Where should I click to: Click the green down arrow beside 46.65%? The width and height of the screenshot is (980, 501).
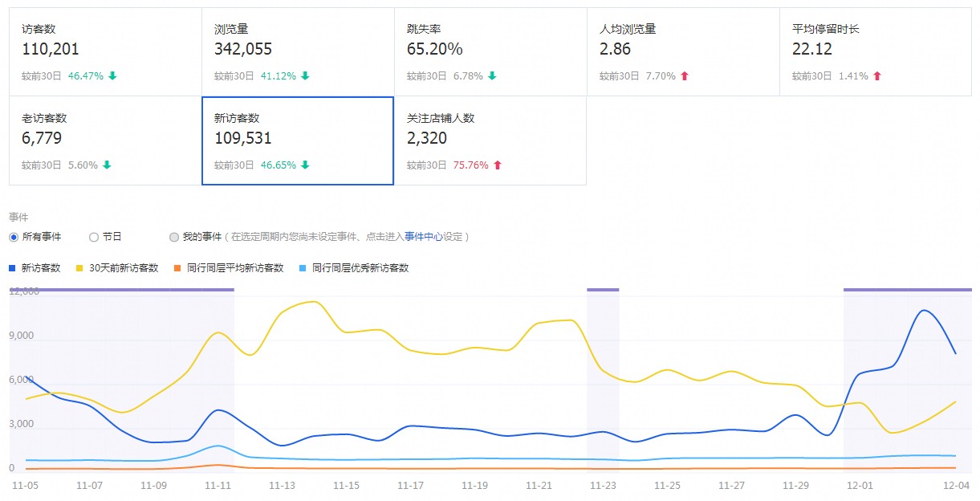click(305, 165)
